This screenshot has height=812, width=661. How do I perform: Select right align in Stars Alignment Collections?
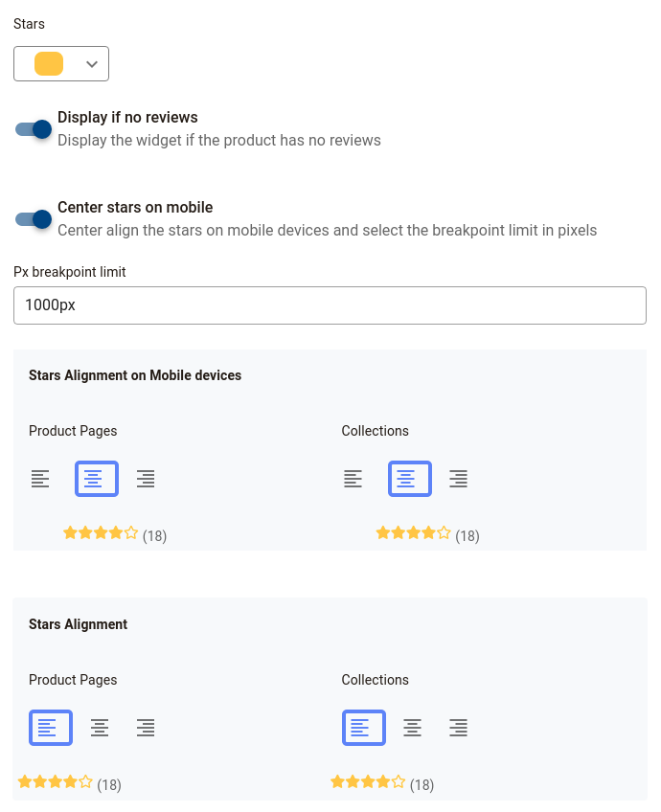tap(459, 728)
